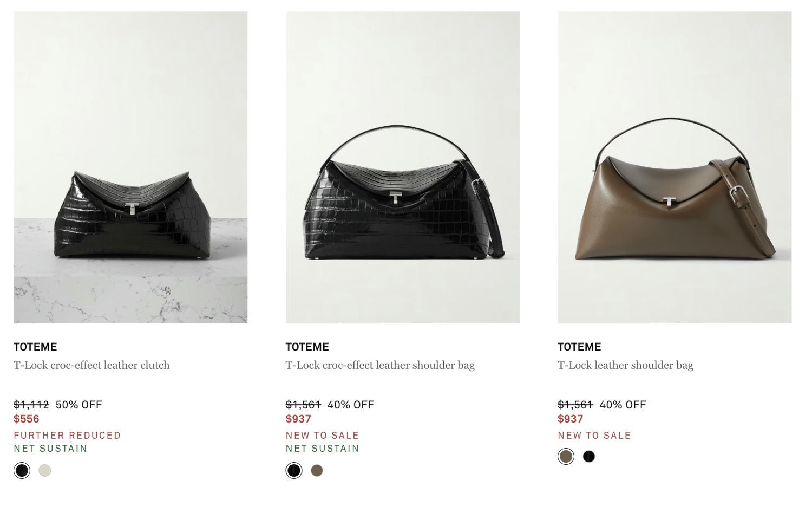This screenshot has width=812, height=506.
Task: Click NET SUSTAIN on the croc shoulder bag
Action: point(322,448)
